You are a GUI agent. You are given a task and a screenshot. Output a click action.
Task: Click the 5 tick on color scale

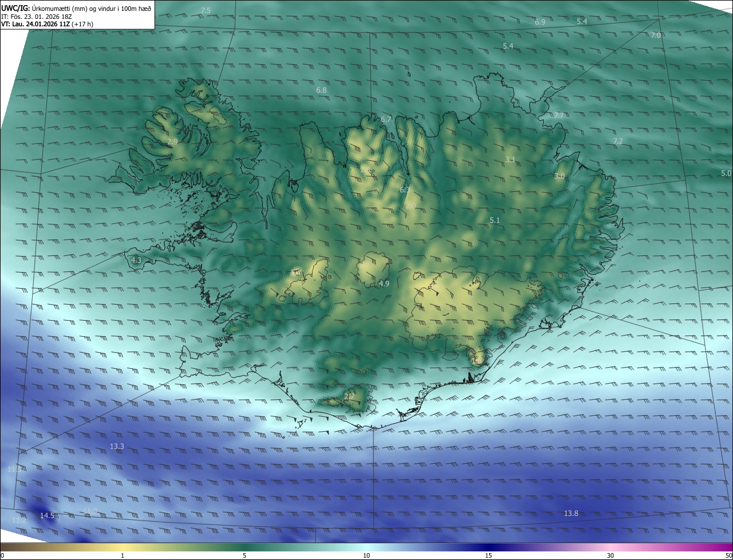(245, 555)
